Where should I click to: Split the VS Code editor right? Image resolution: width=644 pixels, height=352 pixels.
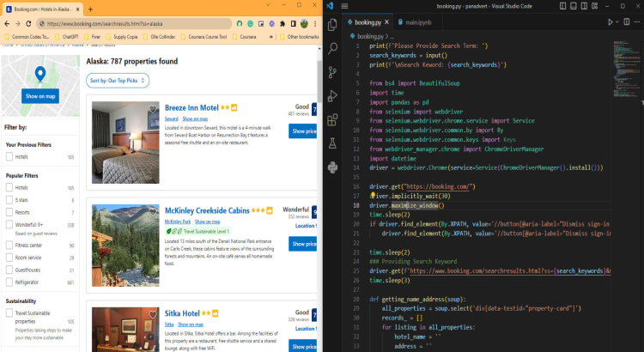click(x=626, y=22)
